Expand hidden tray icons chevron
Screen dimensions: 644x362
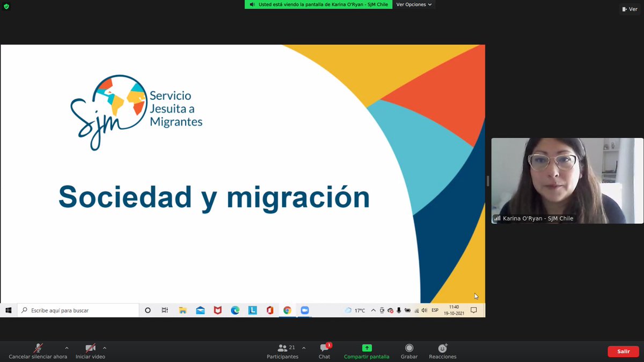tap(374, 310)
